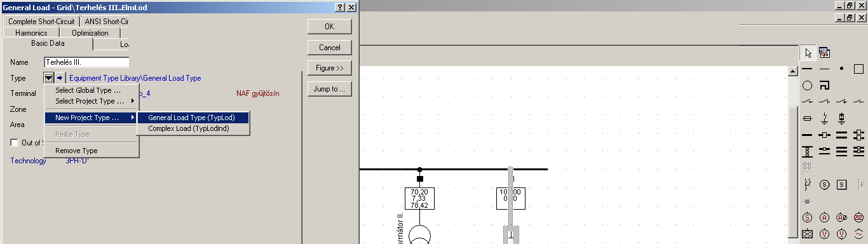Click the Figure >> button
The image size is (868, 244).
pyautogui.click(x=329, y=68)
